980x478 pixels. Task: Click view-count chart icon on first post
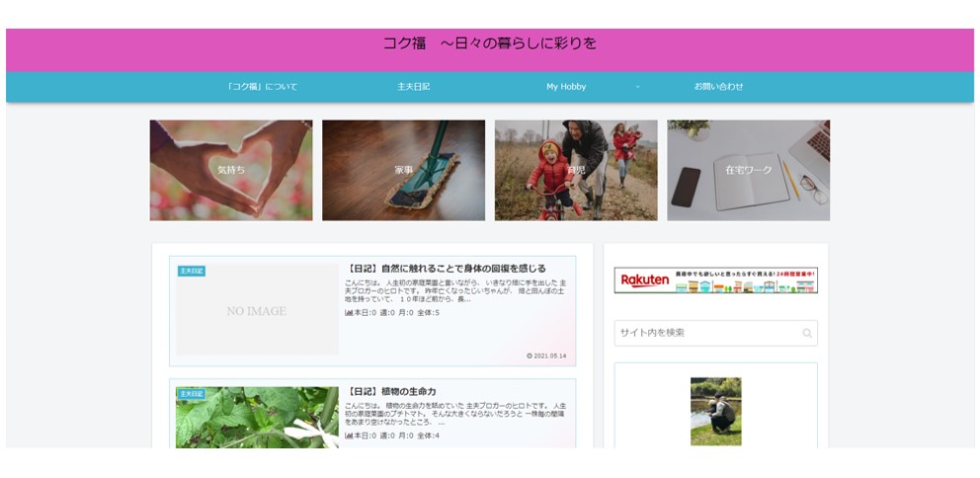pos(349,313)
